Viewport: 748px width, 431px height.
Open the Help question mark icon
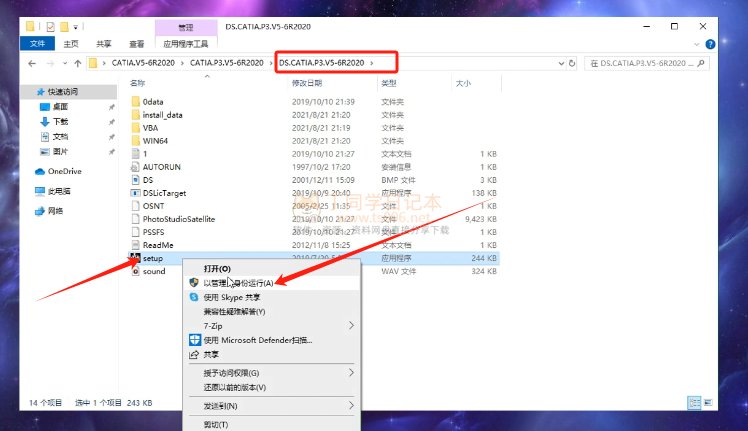(x=710, y=44)
